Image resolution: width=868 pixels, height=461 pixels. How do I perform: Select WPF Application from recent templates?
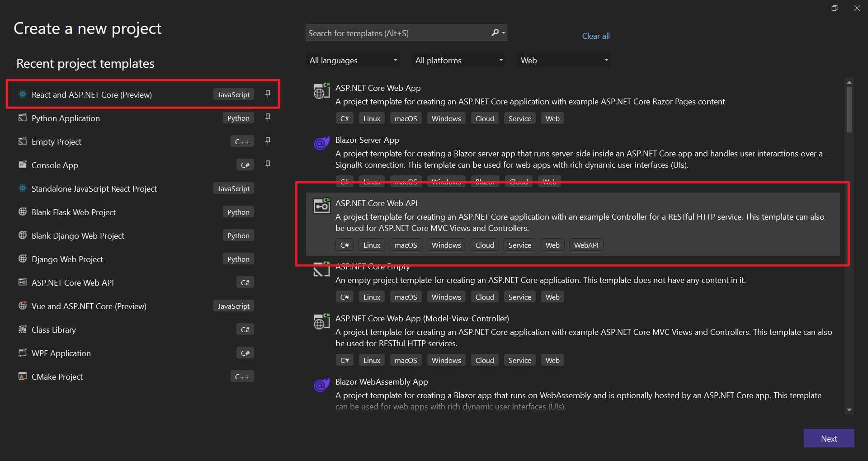(x=61, y=353)
